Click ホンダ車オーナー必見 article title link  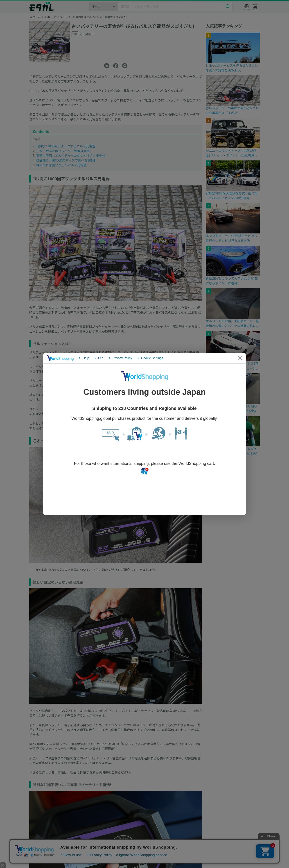(x=231, y=238)
